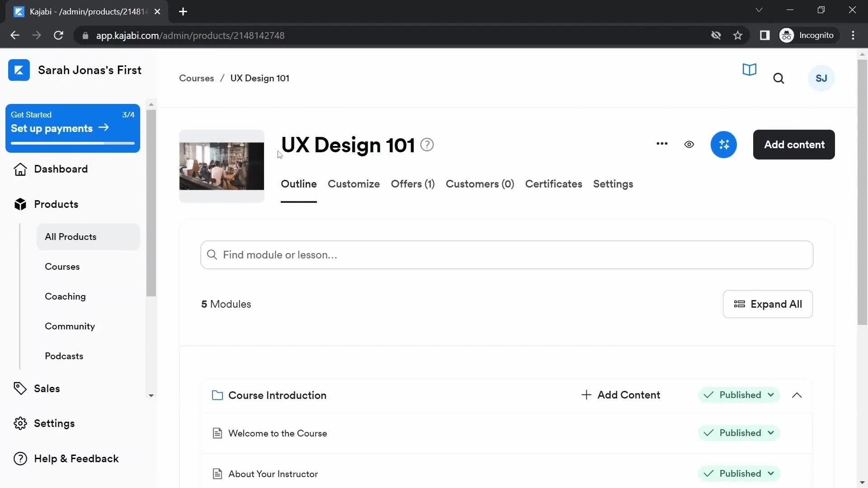
Task: Open the SJ profile avatar
Action: tap(821, 78)
